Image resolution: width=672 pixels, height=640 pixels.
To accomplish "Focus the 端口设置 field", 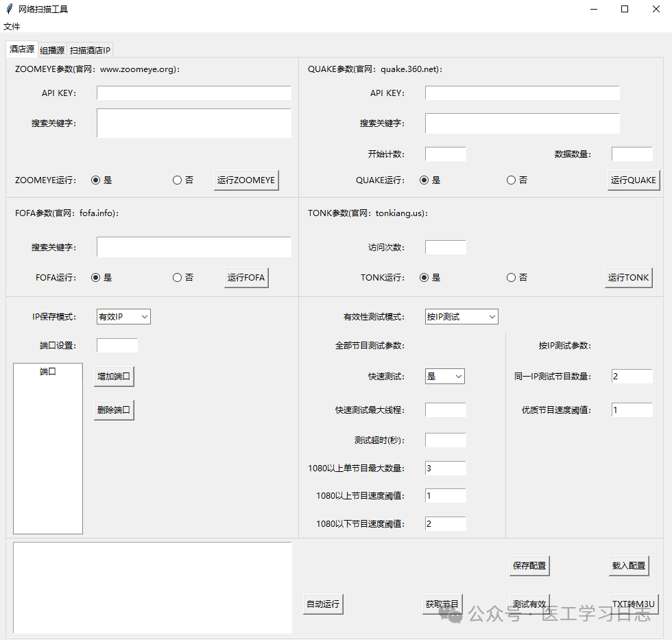I will (x=117, y=346).
